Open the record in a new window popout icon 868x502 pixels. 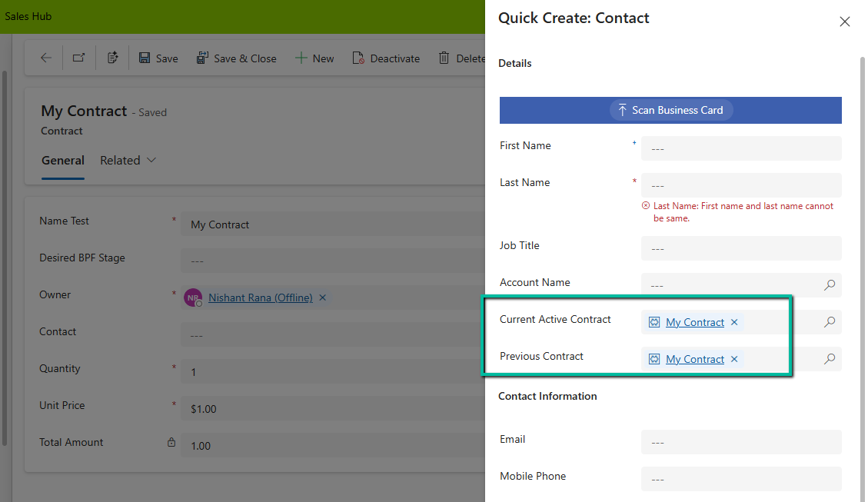(78, 58)
